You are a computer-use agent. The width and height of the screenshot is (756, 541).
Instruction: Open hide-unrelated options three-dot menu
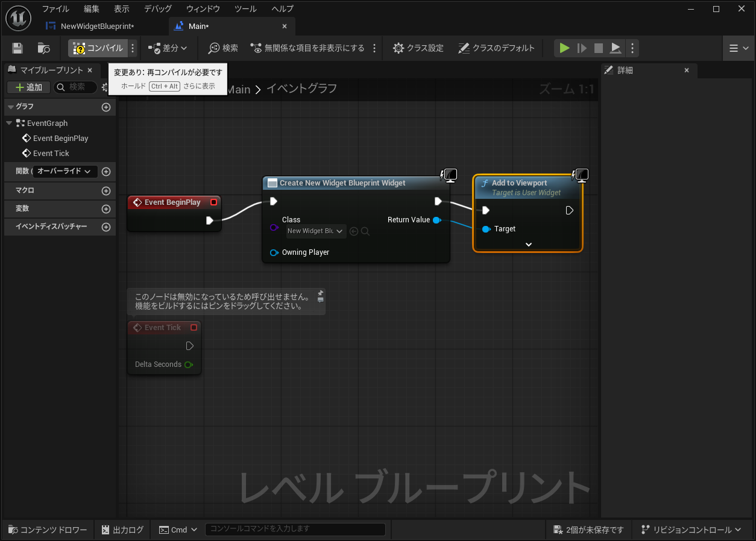click(374, 48)
